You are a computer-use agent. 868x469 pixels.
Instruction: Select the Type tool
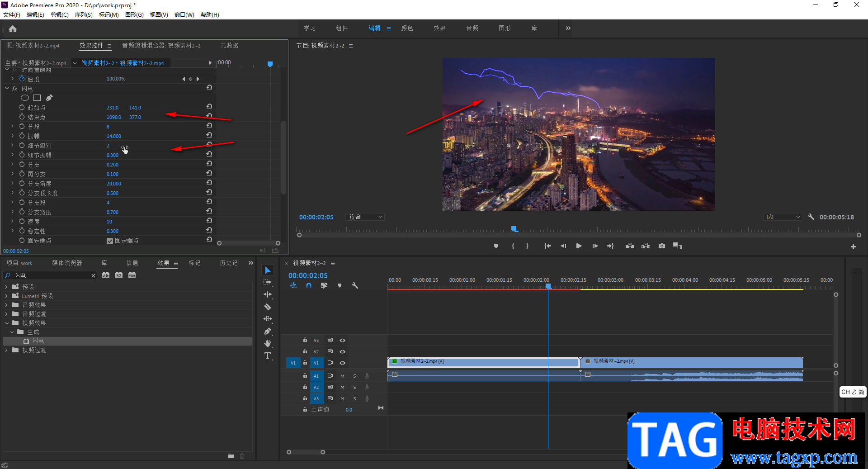(268, 355)
